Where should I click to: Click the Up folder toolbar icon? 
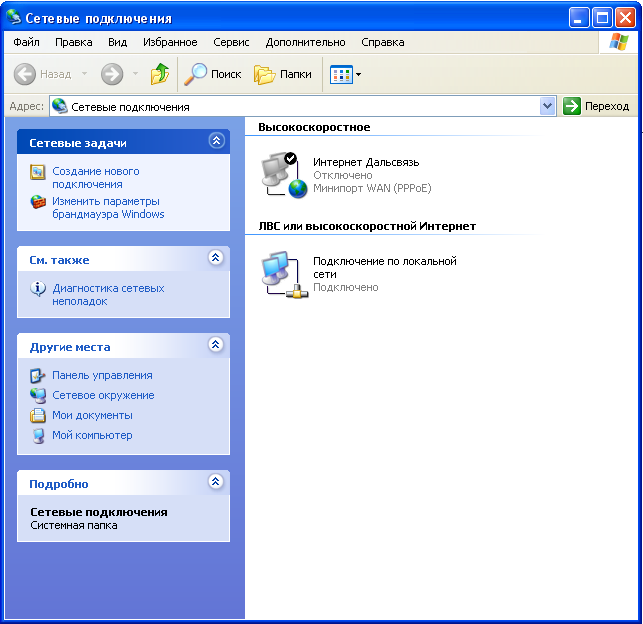(160, 74)
